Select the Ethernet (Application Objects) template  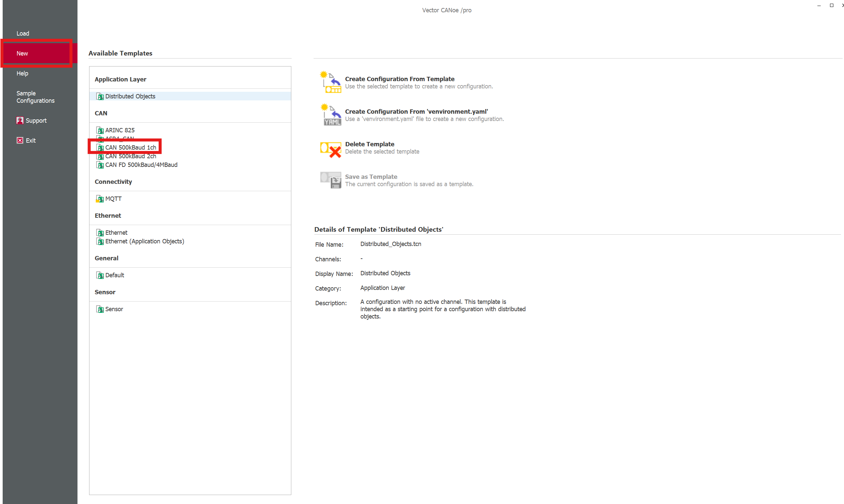coord(145,241)
